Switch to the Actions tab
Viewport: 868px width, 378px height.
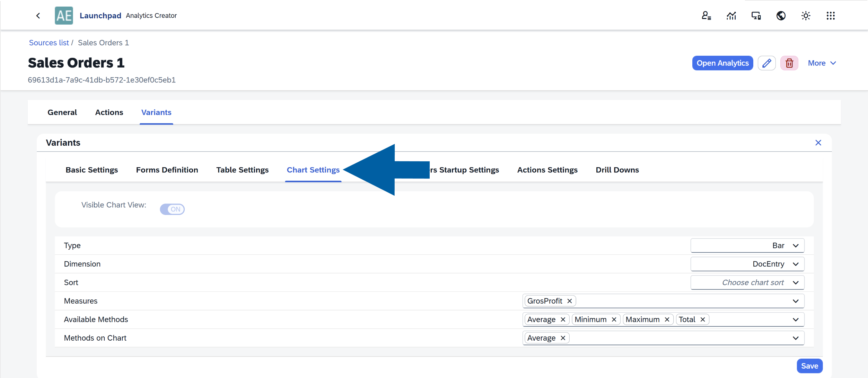[x=109, y=112]
